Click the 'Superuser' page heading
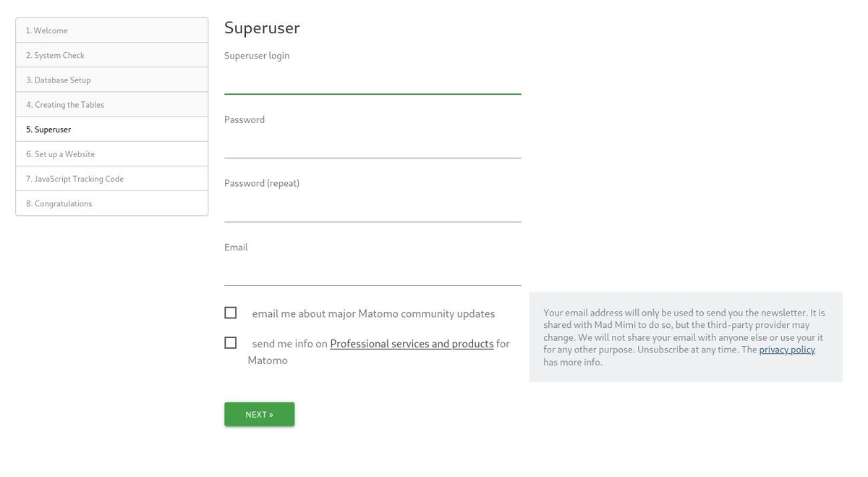Screen dimensions: 868x477 coord(262,28)
